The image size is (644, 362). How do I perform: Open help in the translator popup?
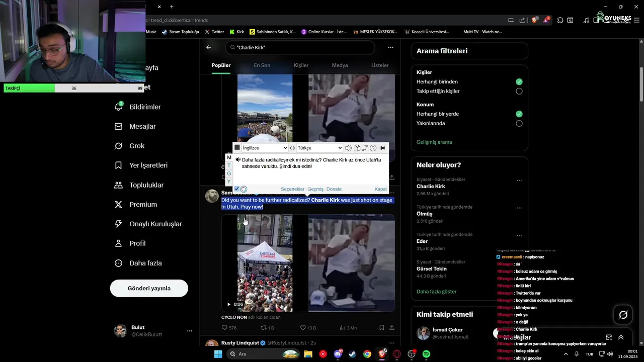(x=373, y=148)
